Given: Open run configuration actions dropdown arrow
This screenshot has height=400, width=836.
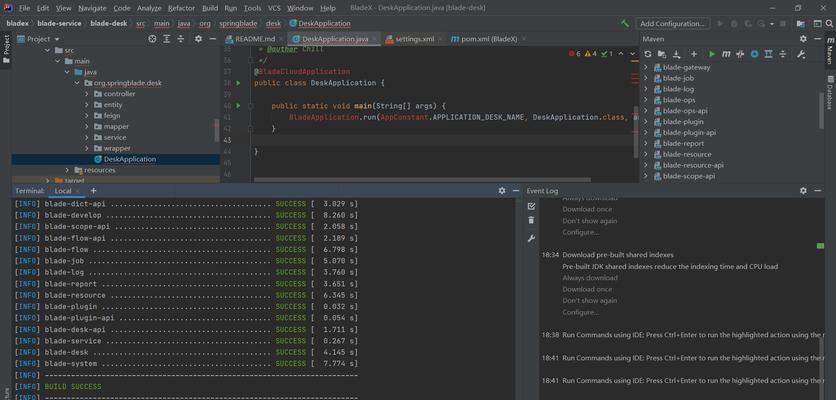Looking at the screenshot, I should tap(772, 23).
